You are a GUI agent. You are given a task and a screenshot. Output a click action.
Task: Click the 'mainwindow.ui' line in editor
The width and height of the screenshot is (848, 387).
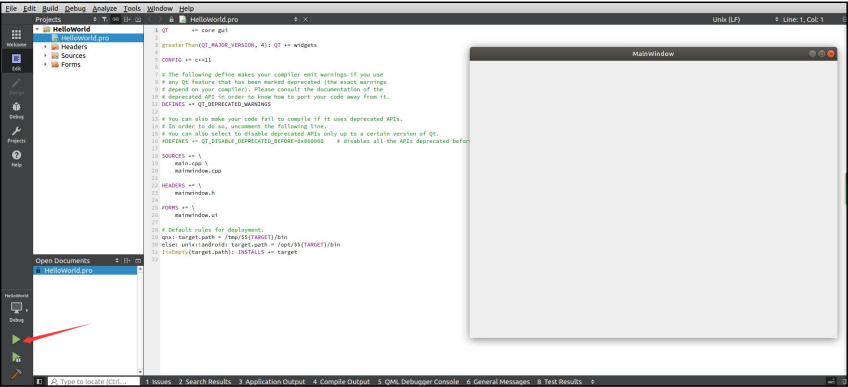[196, 215]
